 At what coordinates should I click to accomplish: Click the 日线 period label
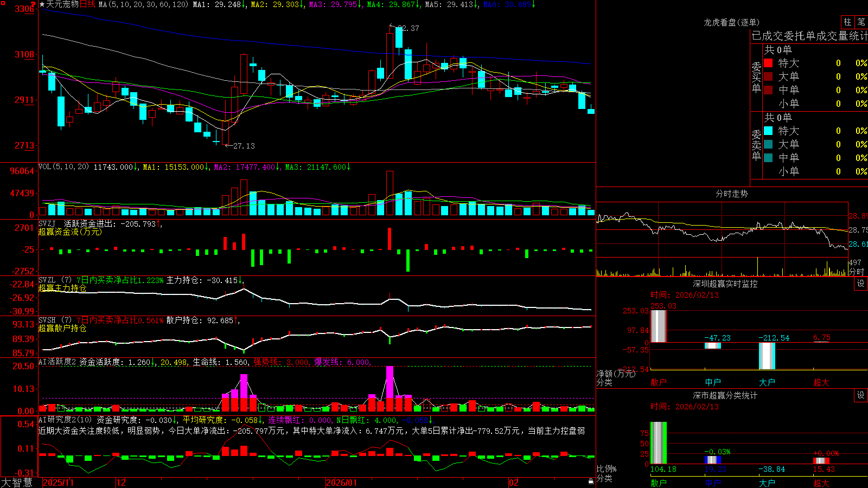[x=87, y=4]
